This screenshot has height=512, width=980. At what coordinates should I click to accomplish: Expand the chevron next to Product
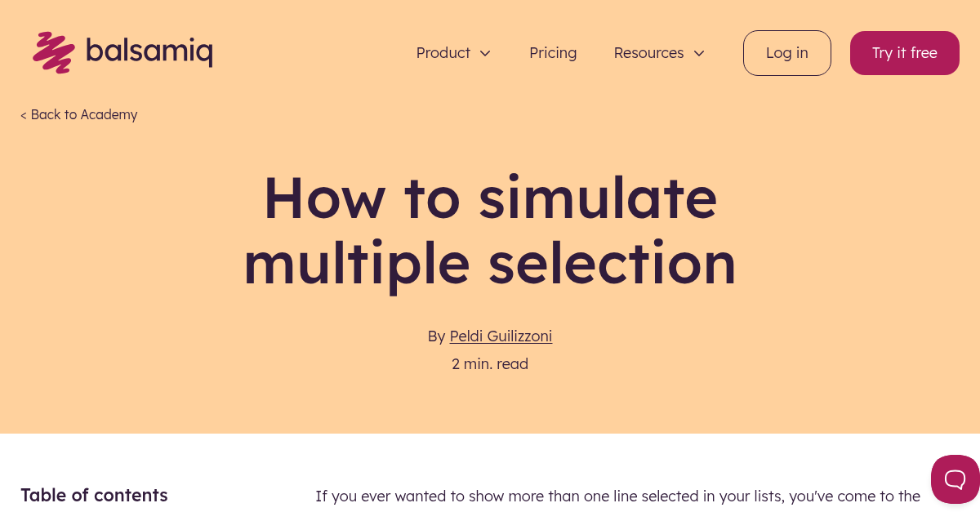(x=485, y=53)
